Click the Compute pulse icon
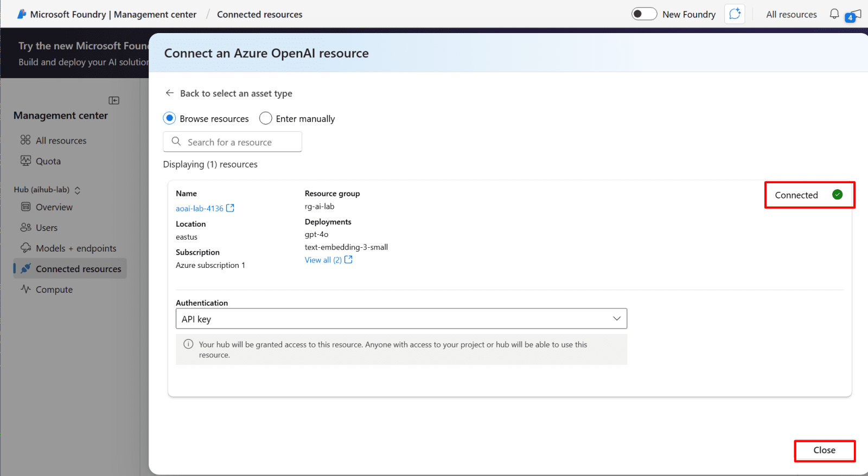This screenshot has width=868, height=476. (x=25, y=289)
